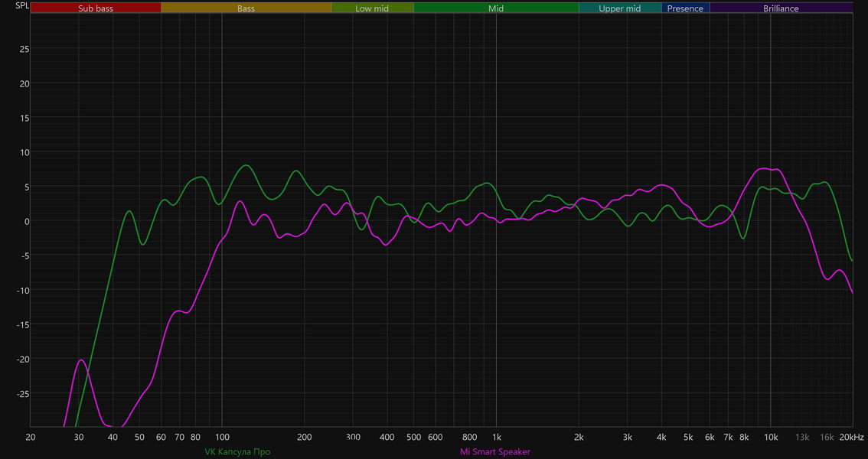
Task: Select the Brilliance frequency band
Action: pyautogui.click(x=781, y=8)
